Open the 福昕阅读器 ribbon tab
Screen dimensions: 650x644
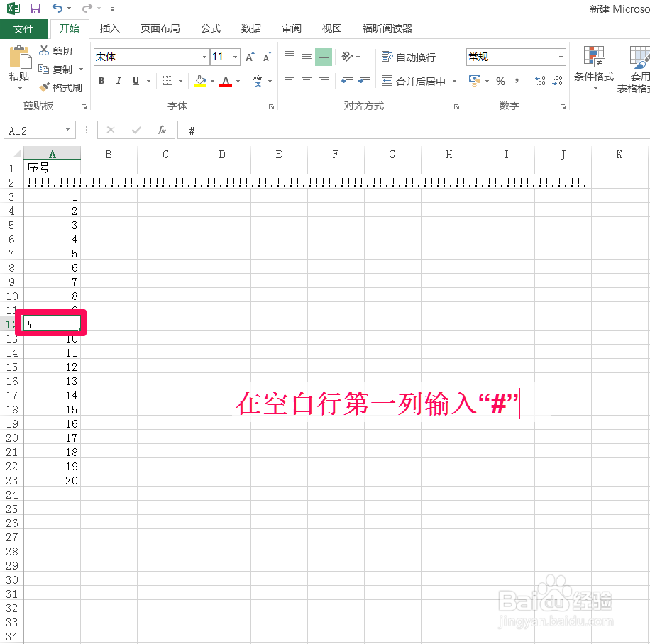tap(387, 28)
